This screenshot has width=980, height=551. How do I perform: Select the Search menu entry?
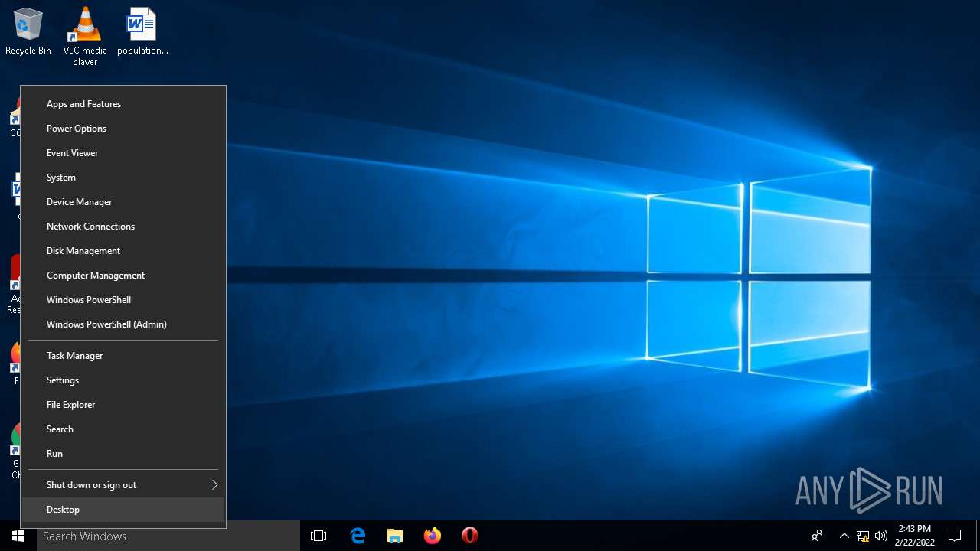click(123, 429)
